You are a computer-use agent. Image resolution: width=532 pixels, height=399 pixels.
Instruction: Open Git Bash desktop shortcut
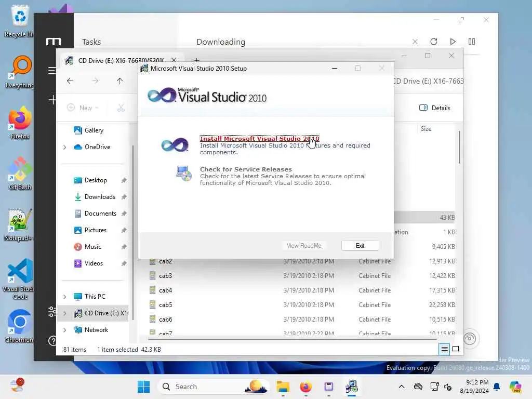click(x=20, y=174)
